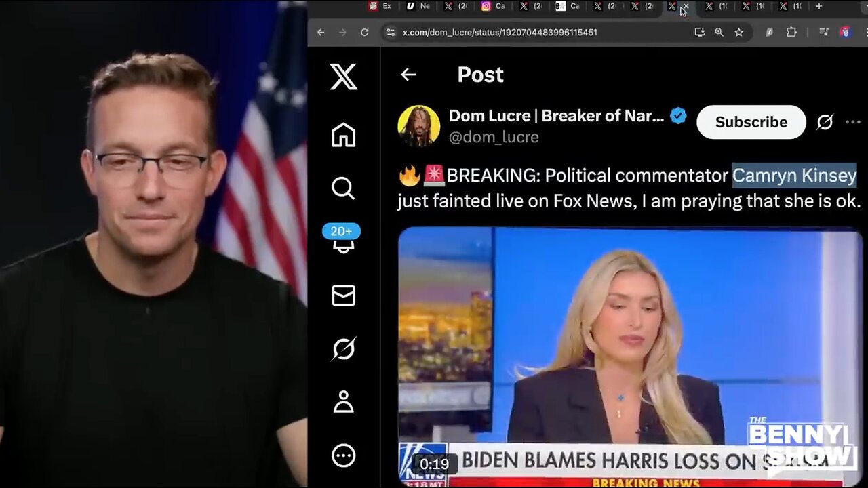Click browser back navigation arrow
The height and width of the screenshot is (488, 868).
click(321, 32)
